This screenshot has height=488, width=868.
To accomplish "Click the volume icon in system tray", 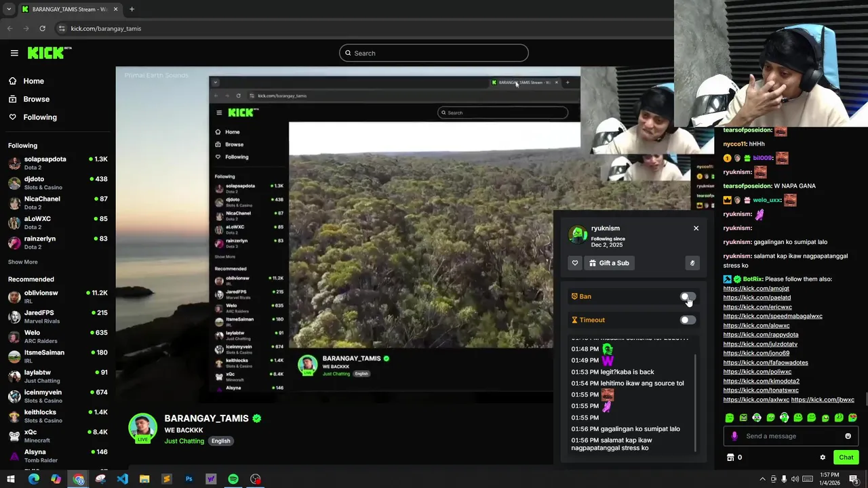I will 795,479.
